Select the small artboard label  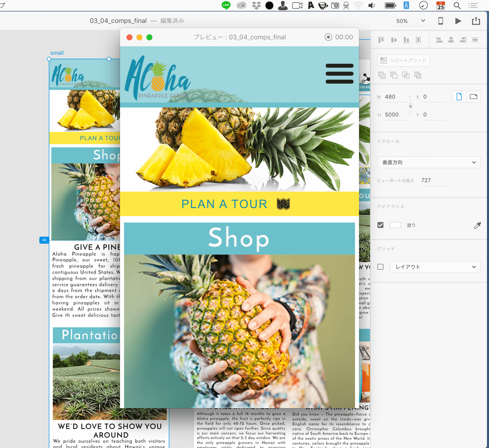pos(57,53)
